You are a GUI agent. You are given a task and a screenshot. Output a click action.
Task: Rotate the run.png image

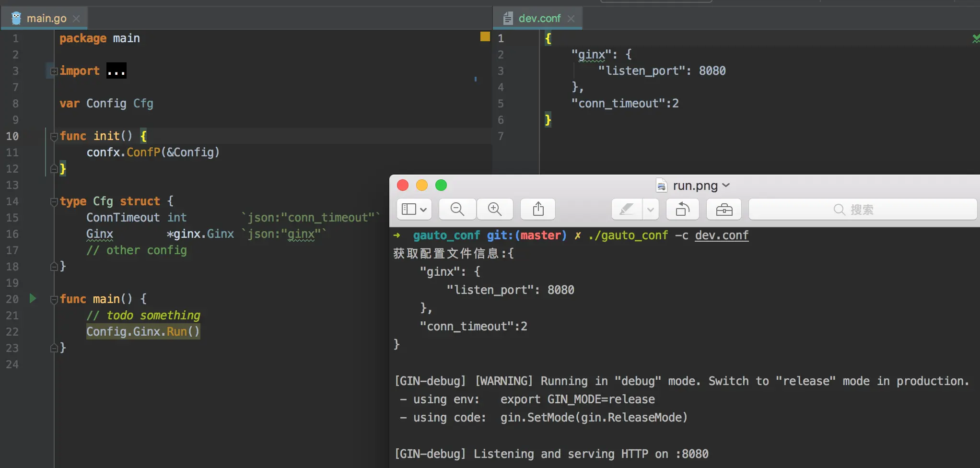(x=683, y=209)
